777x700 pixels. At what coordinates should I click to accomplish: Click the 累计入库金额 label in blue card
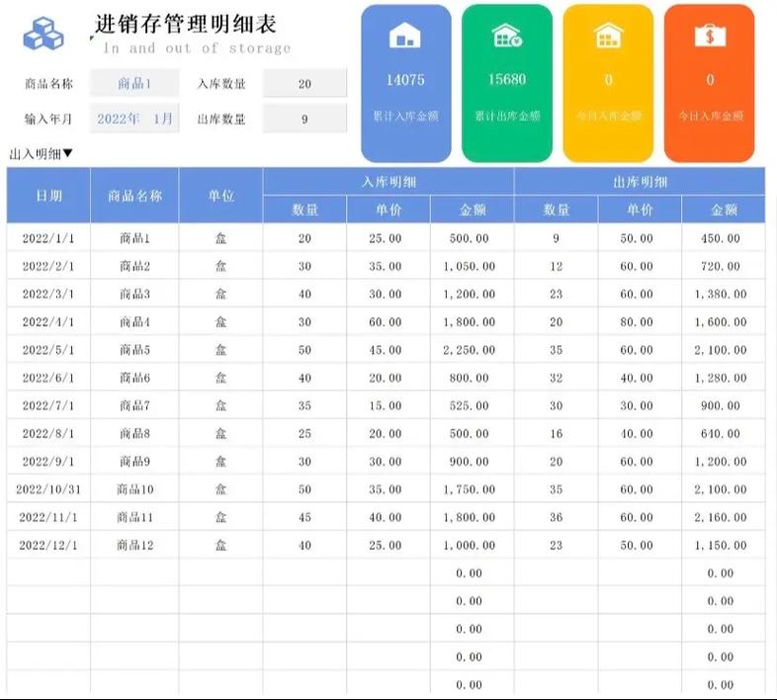[405, 116]
